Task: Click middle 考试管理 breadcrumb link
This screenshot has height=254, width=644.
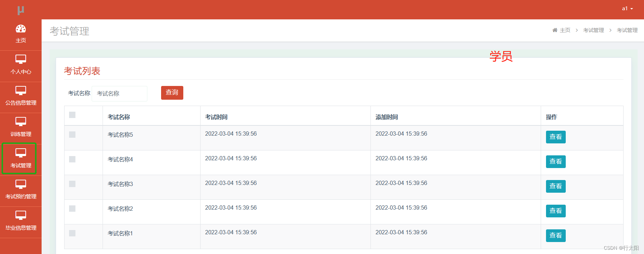Action: (x=594, y=30)
